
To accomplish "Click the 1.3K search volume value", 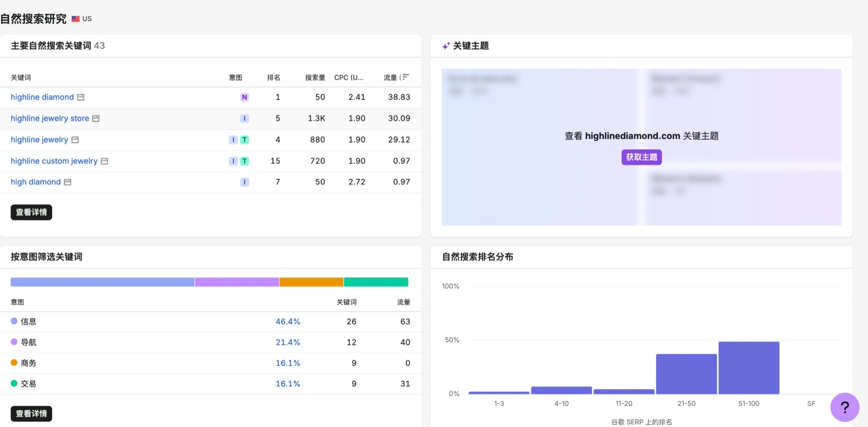I will pos(316,118).
